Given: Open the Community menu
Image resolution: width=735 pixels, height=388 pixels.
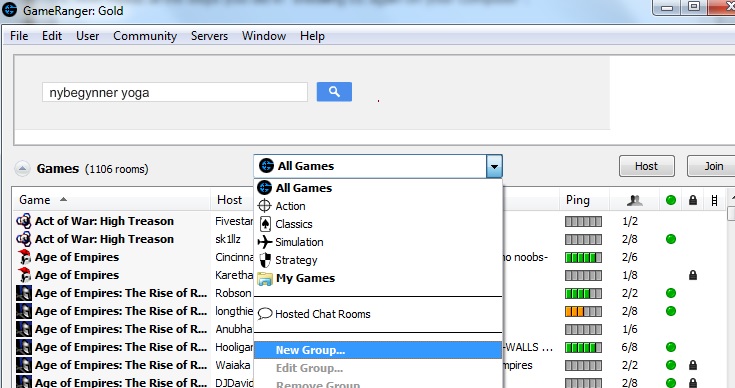Looking at the screenshot, I should pos(145,36).
